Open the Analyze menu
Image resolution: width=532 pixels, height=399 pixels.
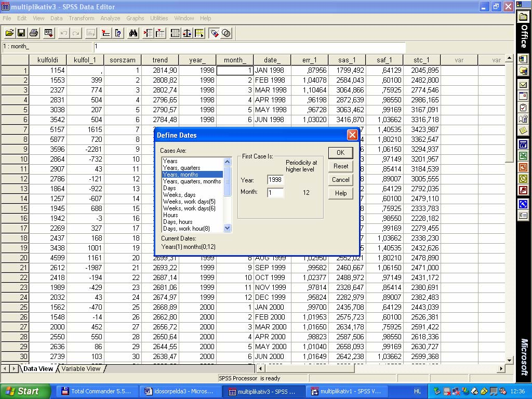pos(110,18)
